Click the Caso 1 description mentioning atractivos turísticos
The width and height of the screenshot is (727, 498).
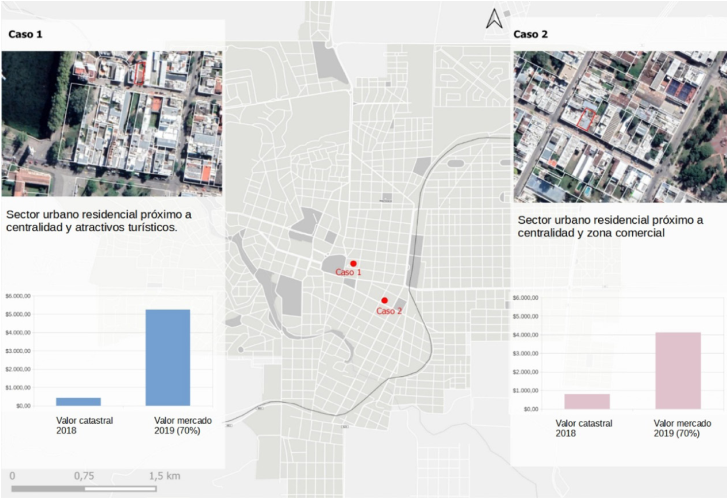click(98, 221)
